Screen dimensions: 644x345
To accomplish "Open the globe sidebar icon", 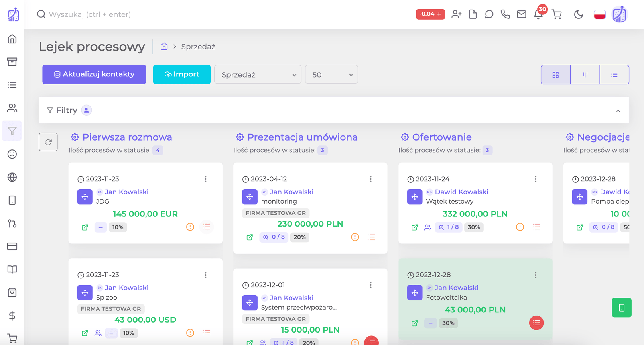I will coord(12,177).
